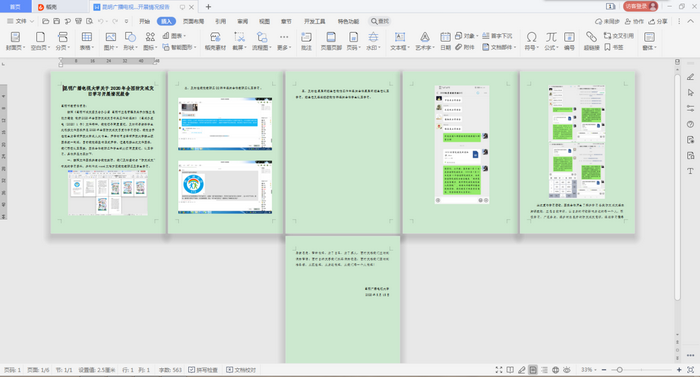Viewport: 700px width, 377px height.
Task: Toggle spell check (拼写检查) in status bar
Action: click(x=203, y=370)
